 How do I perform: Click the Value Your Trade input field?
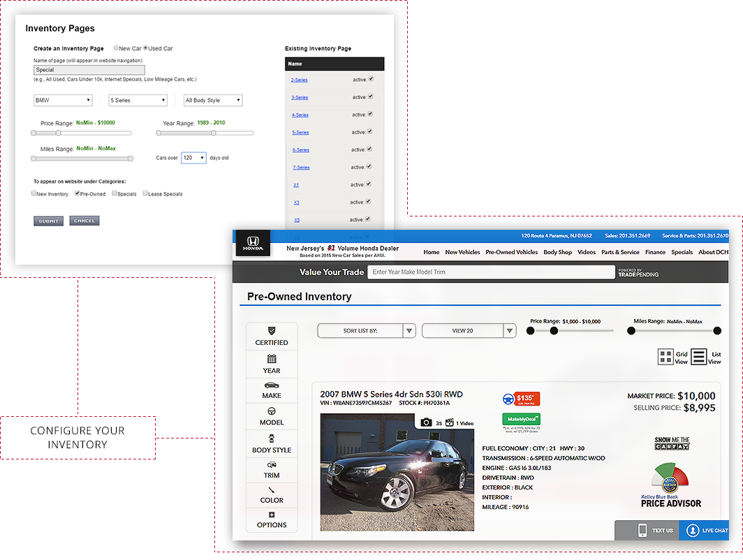(x=491, y=272)
